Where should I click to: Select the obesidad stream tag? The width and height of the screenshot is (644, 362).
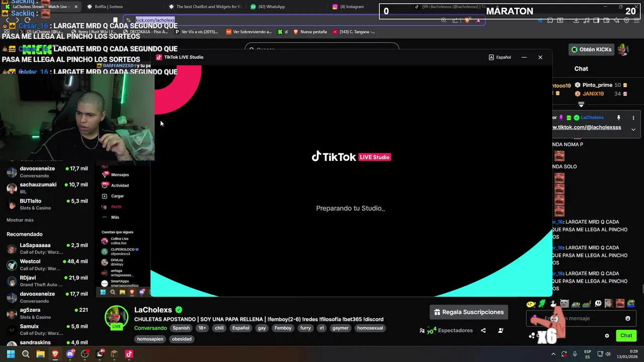pyautogui.click(x=182, y=339)
